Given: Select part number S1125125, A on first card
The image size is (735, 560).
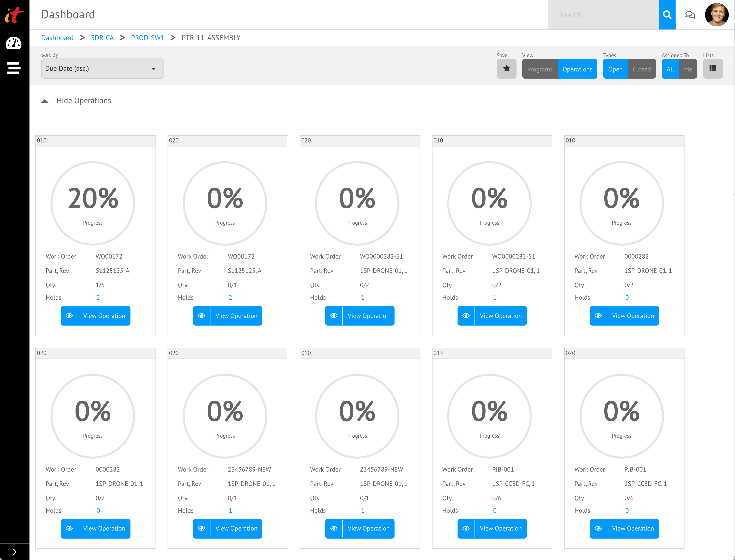Looking at the screenshot, I should pyautogui.click(x=112, y=271).
